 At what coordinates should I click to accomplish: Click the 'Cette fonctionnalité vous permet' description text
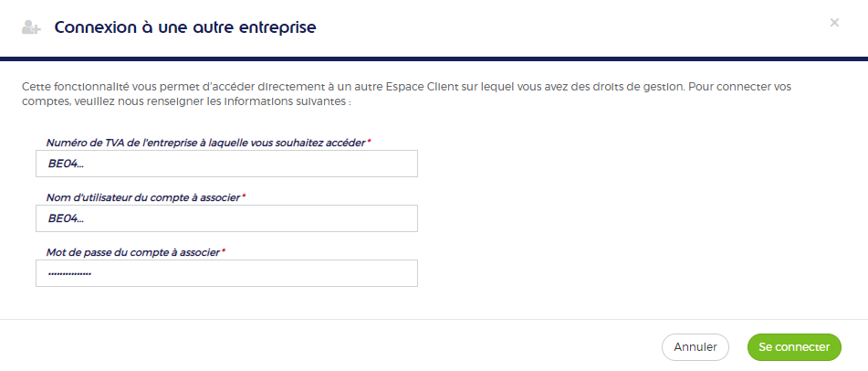(407, 95)
